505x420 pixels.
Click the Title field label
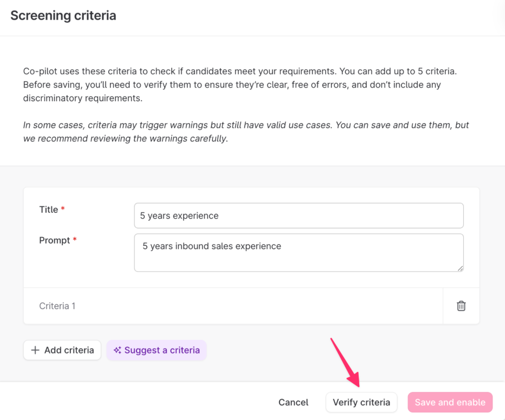point(48,209)
